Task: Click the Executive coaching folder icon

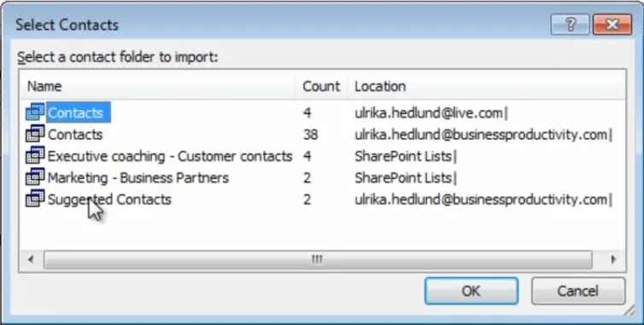Action: point(35,155)
